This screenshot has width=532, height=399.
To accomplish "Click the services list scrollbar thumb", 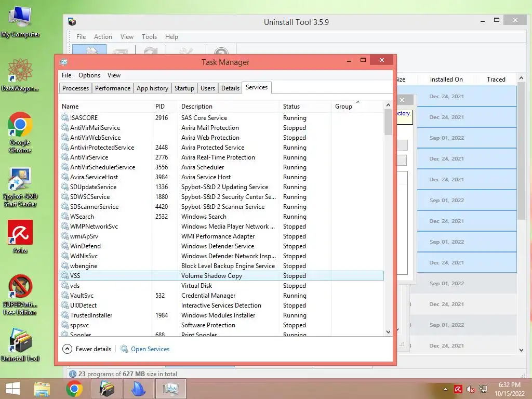I will pyautogui.click(x=388, y=122).
